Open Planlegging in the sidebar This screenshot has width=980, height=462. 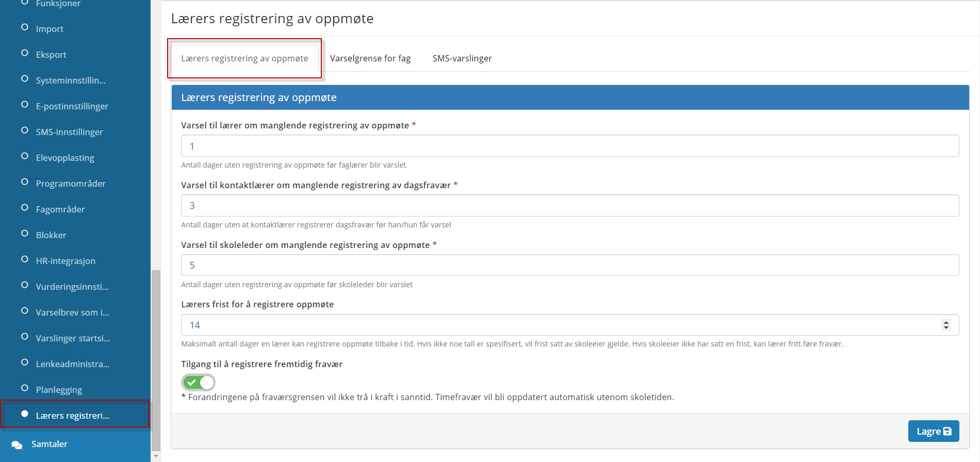pyautogui.click(x=59, y=390)
